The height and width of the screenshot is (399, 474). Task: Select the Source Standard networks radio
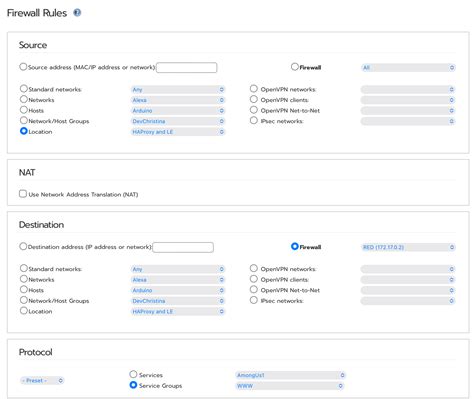(24, 89)
